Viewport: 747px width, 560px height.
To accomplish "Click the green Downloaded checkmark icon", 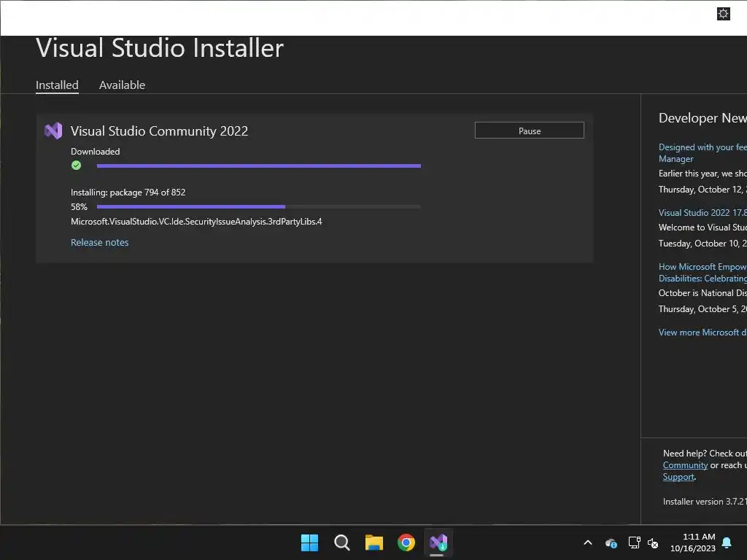I will pos(76,166).
